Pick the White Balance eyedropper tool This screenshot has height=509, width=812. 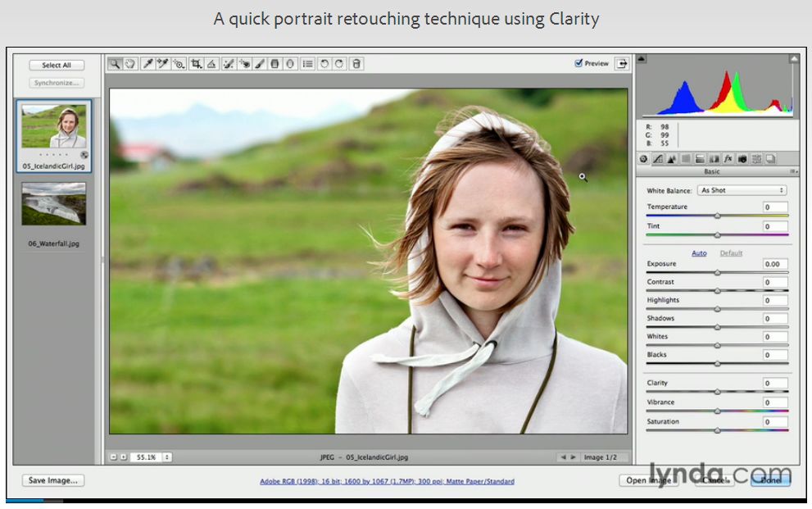pos(147,63)
